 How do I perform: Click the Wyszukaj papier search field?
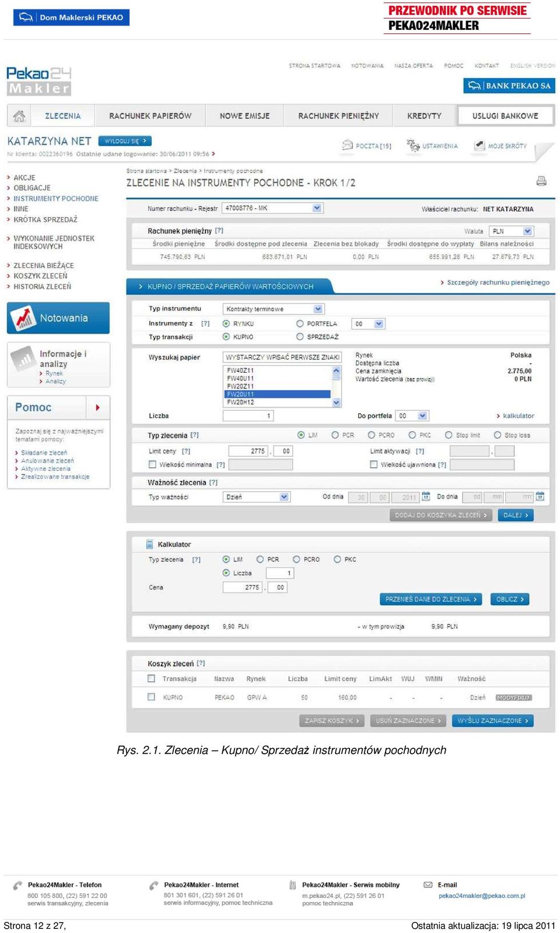(x=282, y=357)
